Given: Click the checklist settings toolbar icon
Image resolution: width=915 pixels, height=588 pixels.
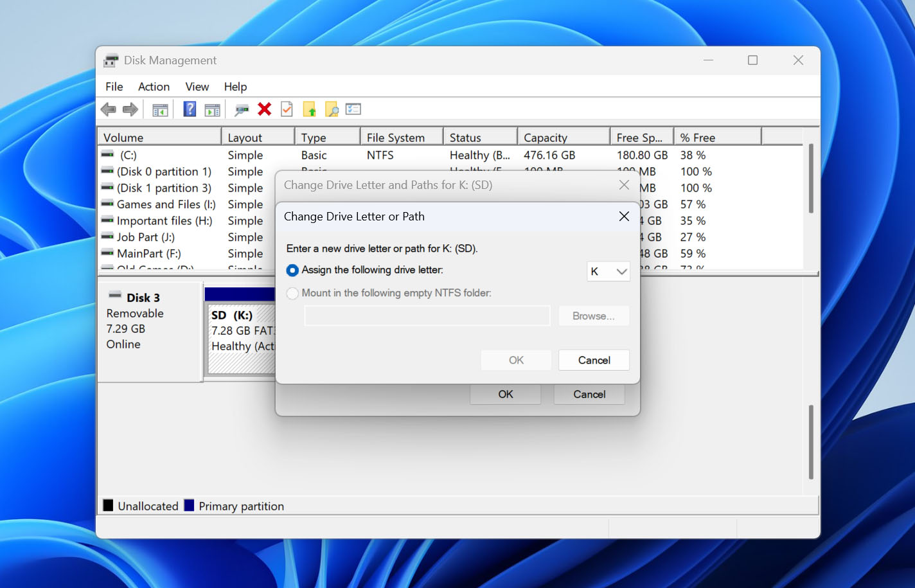Looking at the screenshot, I should [x=353, y=109].
